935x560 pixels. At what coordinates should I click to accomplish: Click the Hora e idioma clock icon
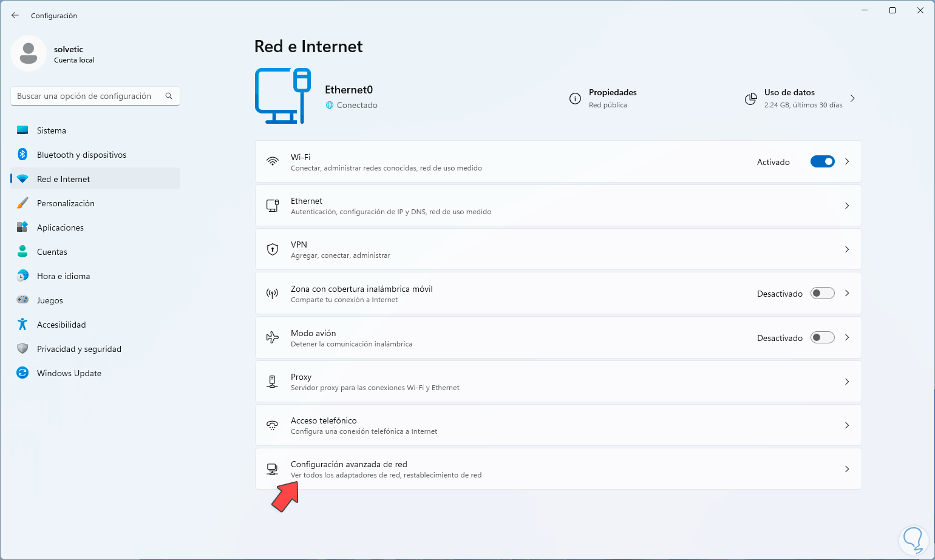pyautogui.click(x=22, y=276)
